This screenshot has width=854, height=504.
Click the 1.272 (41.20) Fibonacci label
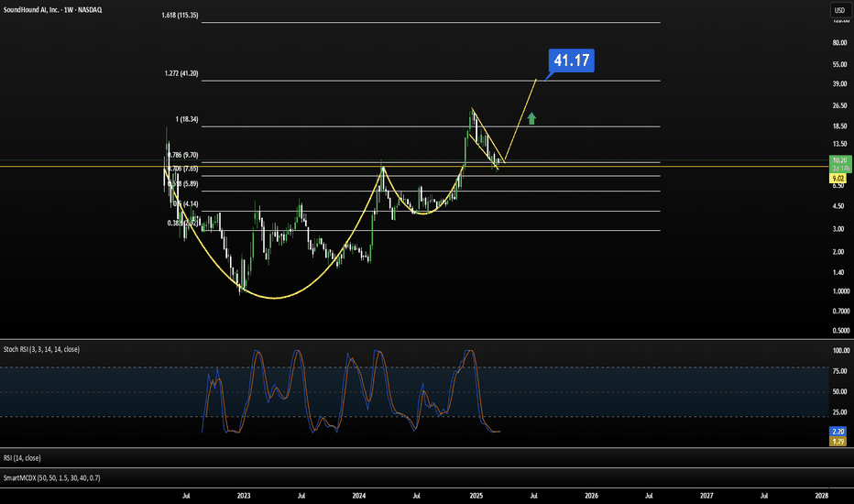click(x=181, y=73)
